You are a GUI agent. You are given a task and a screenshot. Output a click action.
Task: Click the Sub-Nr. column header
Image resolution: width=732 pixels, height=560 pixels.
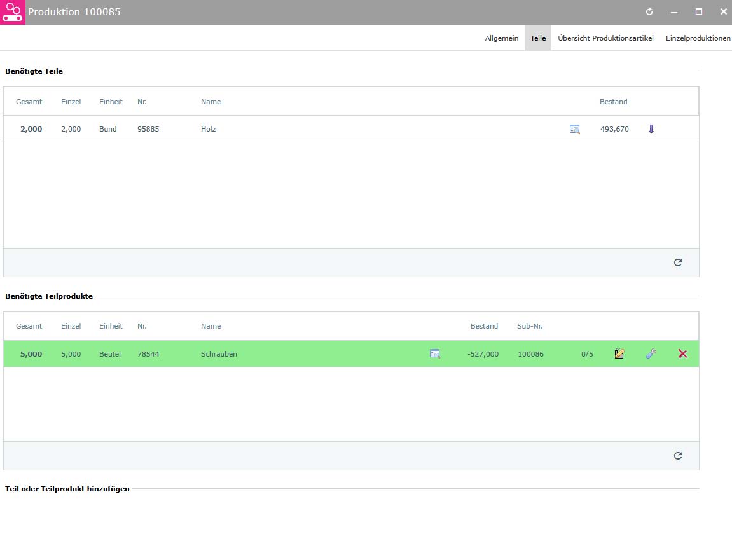pyautogui.click(x=530, y=326)
